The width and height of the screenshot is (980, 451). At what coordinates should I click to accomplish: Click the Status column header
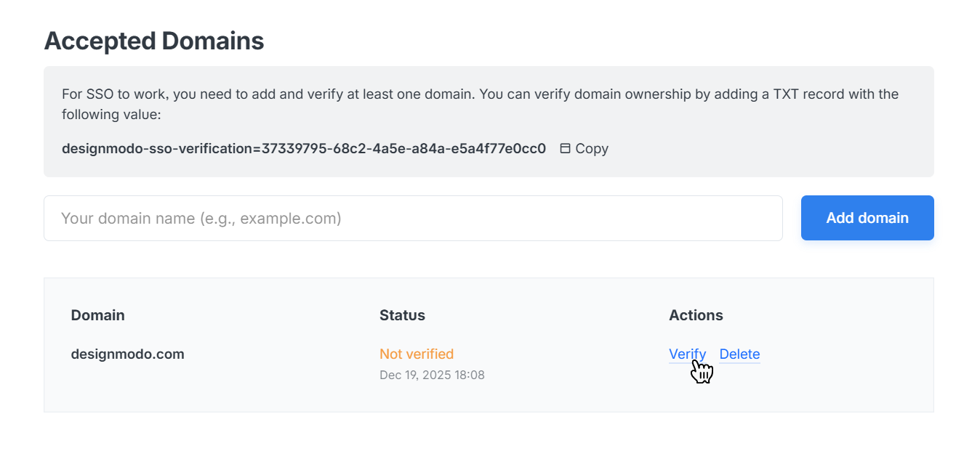click(x=402, y=315)
